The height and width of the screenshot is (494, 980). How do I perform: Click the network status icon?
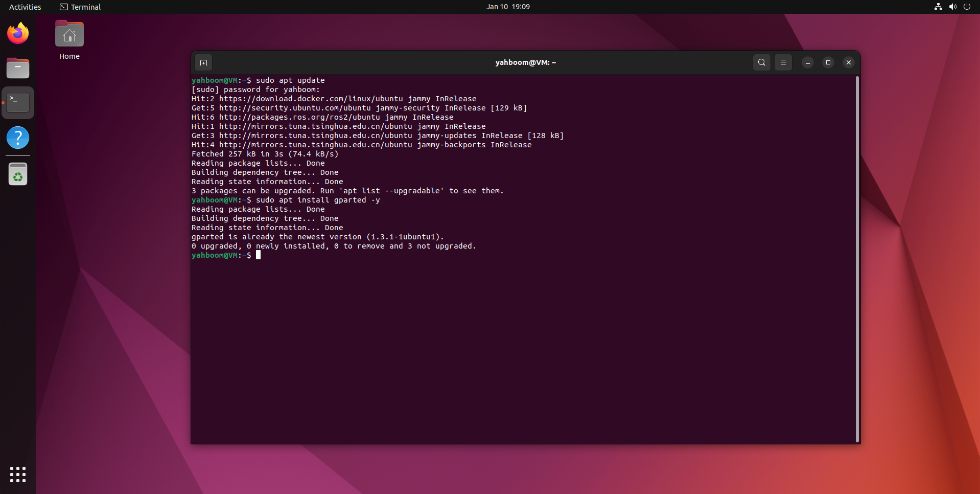pos(938,7)
